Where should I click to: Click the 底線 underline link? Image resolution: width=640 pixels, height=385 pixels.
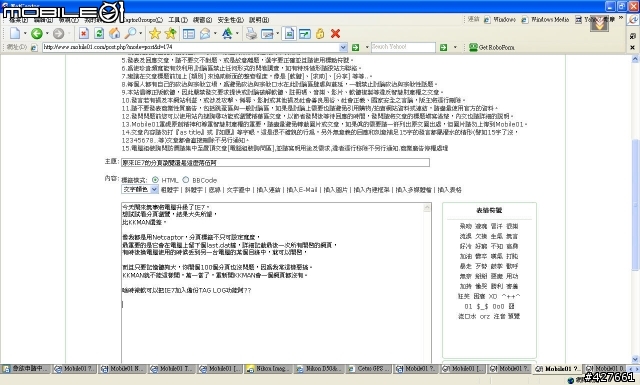click(215, 190)
